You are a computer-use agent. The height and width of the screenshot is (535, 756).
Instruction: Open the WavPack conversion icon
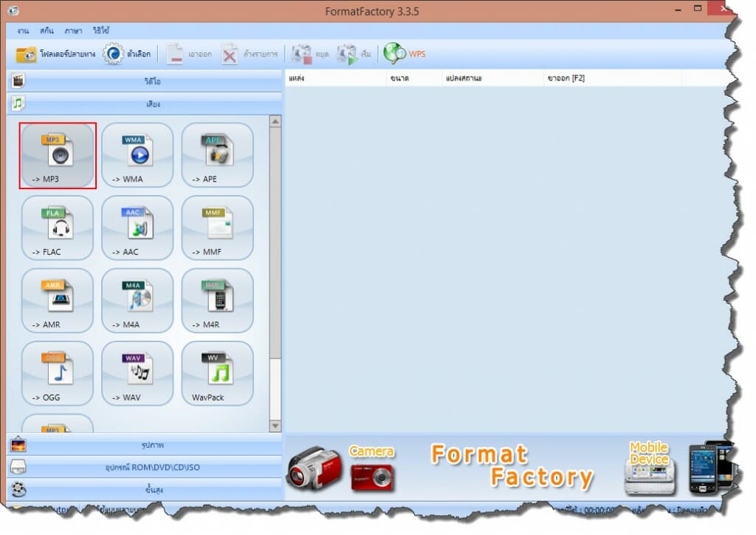(x=218, y=373)
